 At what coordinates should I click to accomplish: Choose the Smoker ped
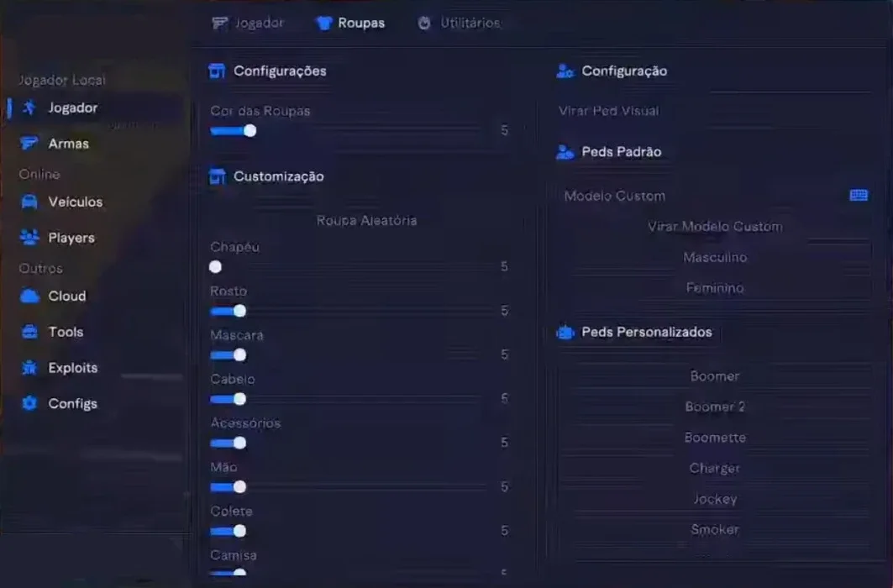[715, 530]
